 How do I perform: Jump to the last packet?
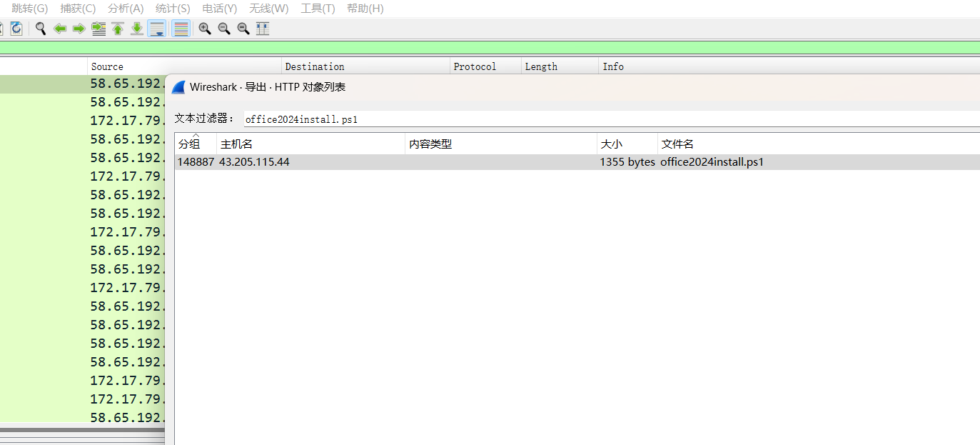coord(137,29)
